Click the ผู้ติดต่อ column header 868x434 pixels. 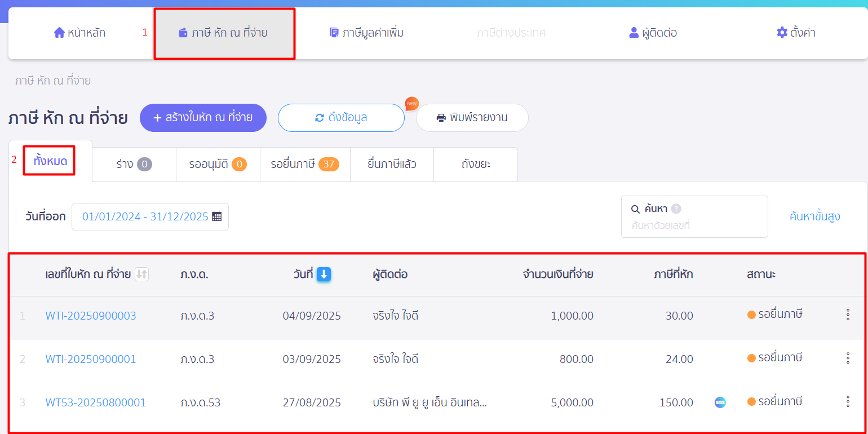pyautogui.click(x=390, y=274)
